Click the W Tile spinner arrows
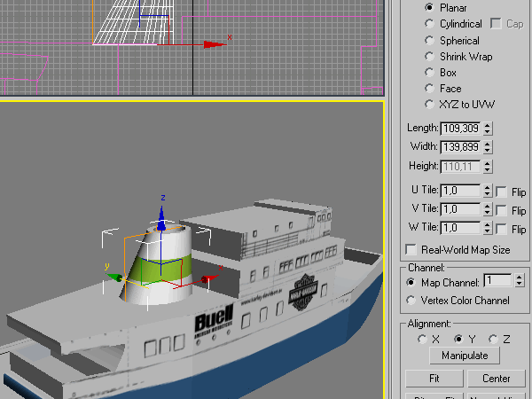 [x=488, y=228]
